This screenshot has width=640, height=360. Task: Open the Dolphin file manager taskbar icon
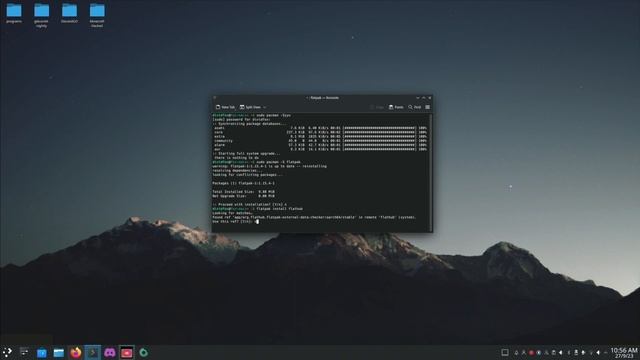59,353
